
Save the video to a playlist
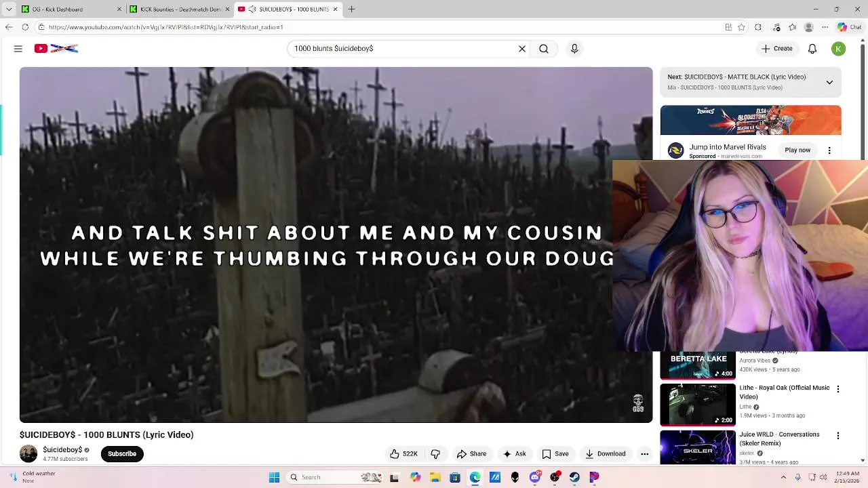pos(555,454)
